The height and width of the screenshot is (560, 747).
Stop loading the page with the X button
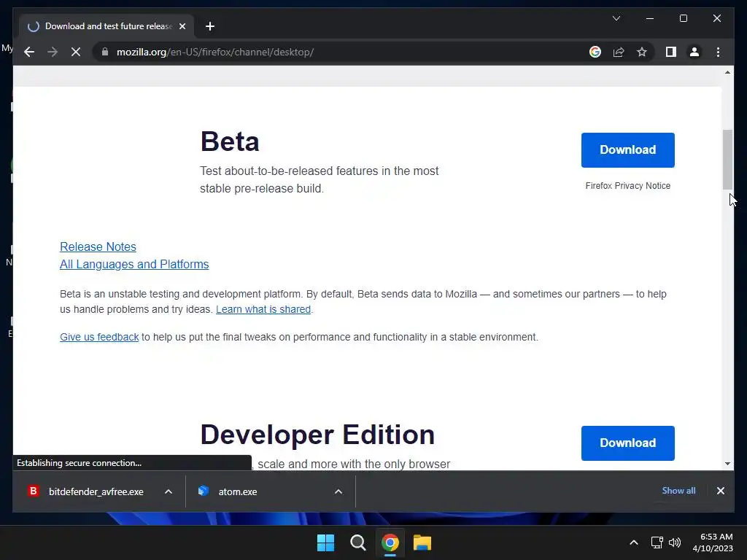[76, 52]
